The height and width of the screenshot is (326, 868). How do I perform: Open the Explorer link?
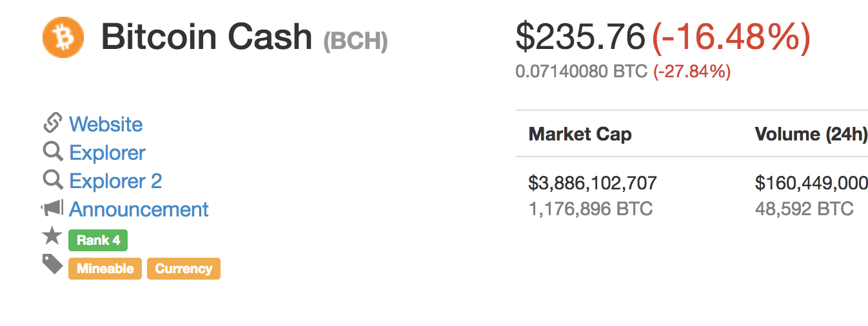click(x=107, y=153)
